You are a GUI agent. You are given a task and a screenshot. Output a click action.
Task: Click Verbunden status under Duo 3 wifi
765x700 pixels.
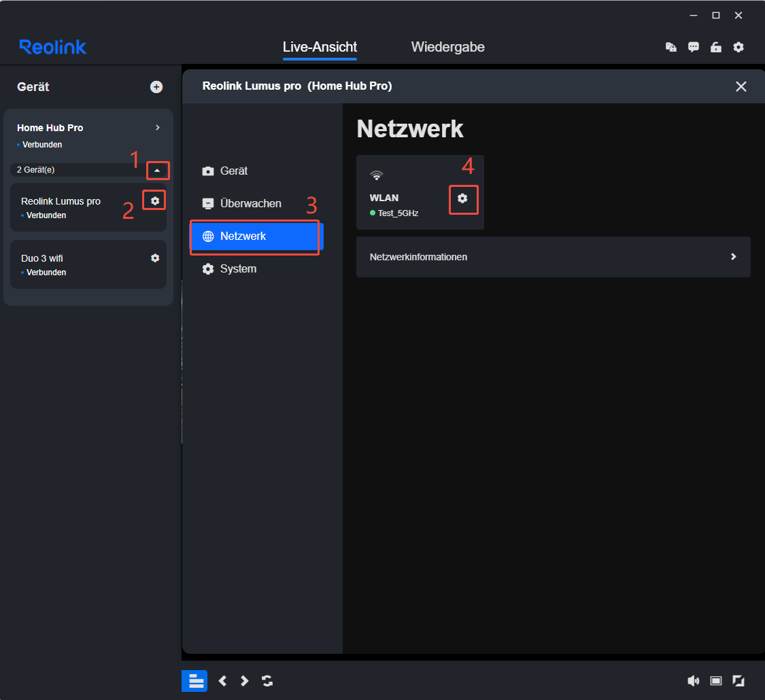tap(46, 273)
